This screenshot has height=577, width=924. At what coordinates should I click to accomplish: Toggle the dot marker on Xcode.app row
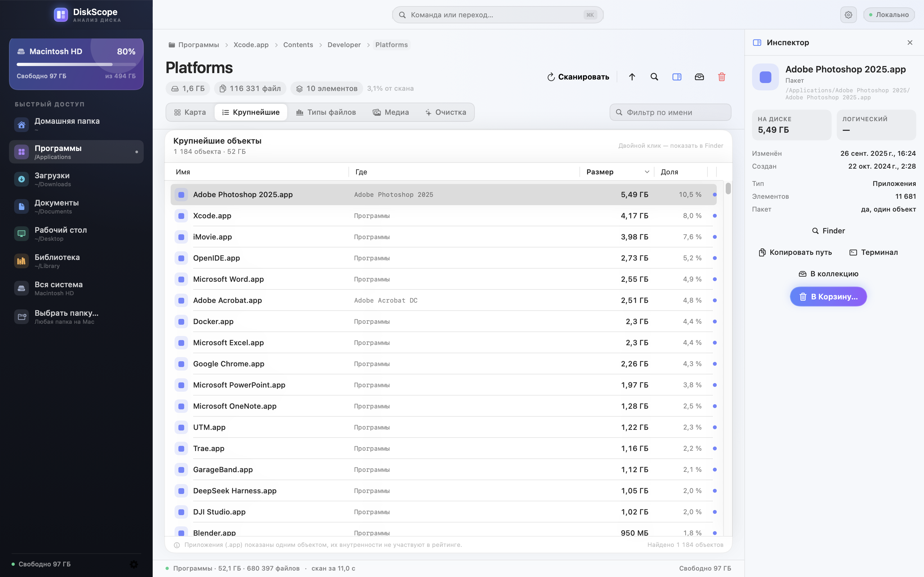(x=714, y=216)
